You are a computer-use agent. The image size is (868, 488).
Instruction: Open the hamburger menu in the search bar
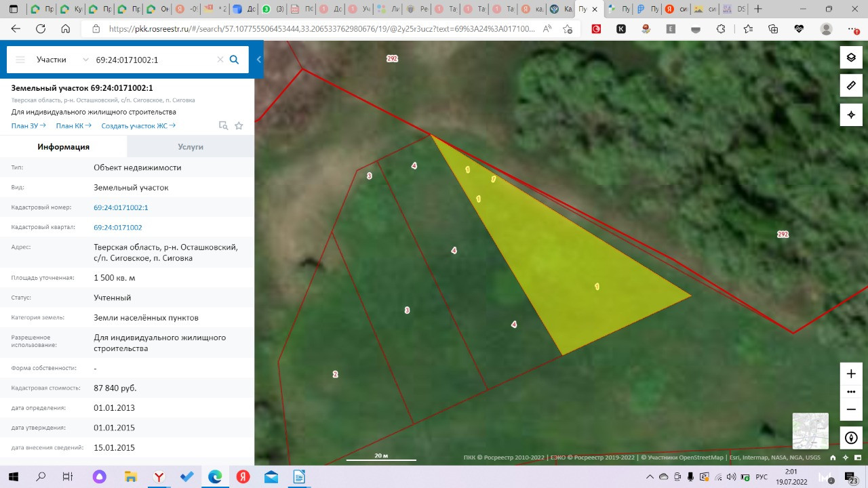(20, 60)
